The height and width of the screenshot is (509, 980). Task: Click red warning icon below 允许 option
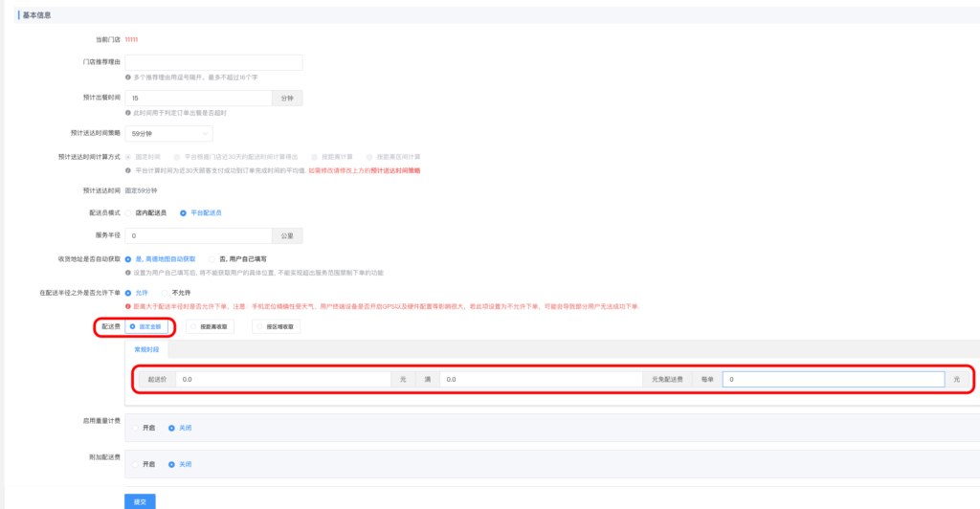pyautogui.click(x=128, y=306)
